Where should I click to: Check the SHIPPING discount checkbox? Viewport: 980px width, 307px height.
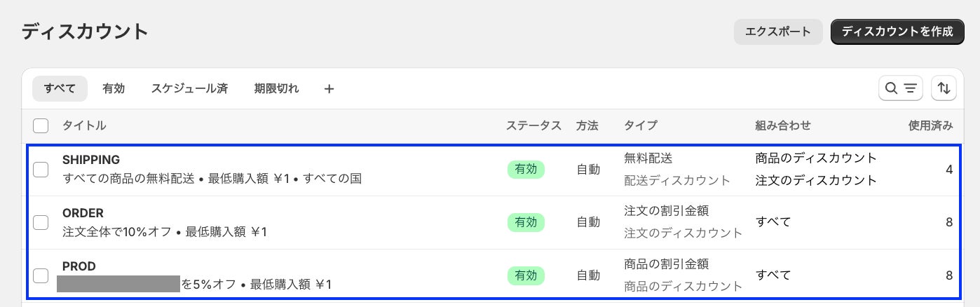click(x=41, y=170)
